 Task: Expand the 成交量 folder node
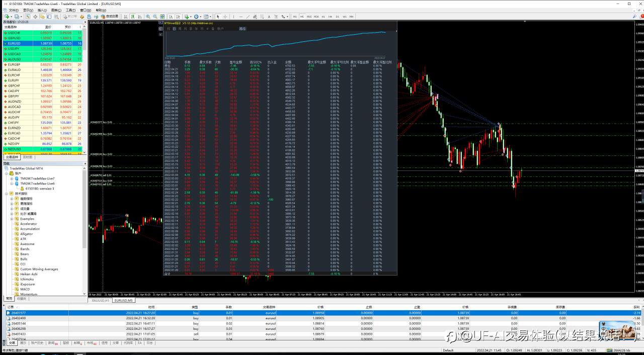tap(12, 209)
